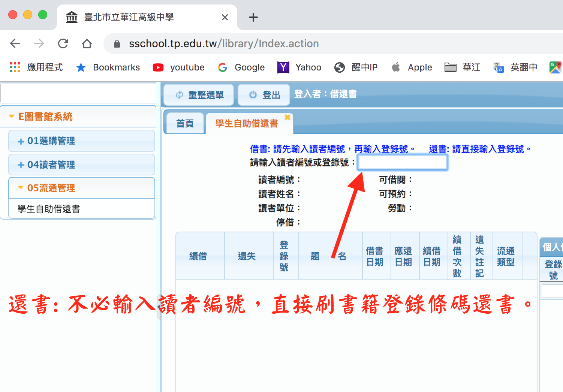Switch to the 首頁 tab
This screenshot has height=392, width=563.
(x=185, y=124)
